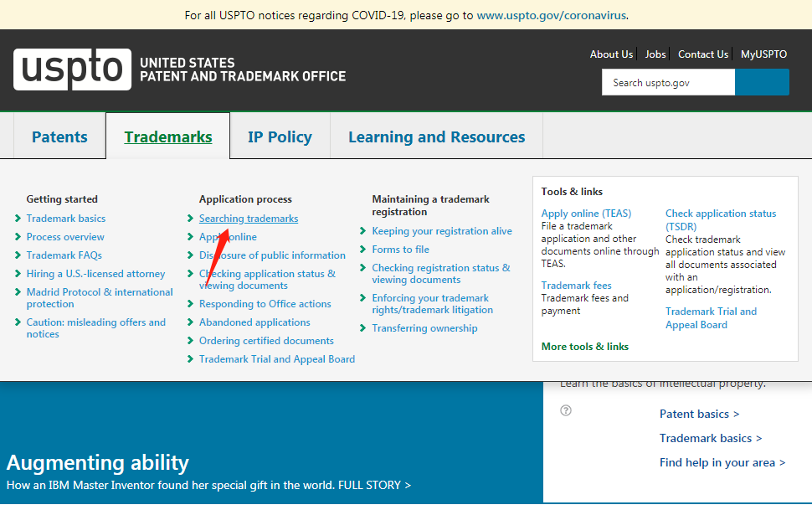Click the help question mark icon
This screenshot has width=812, height=510.
pos(566,410)
